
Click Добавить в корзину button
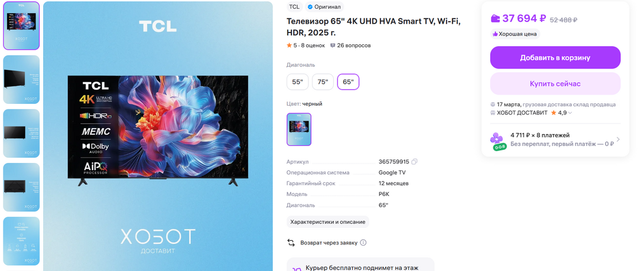[555, 57]
